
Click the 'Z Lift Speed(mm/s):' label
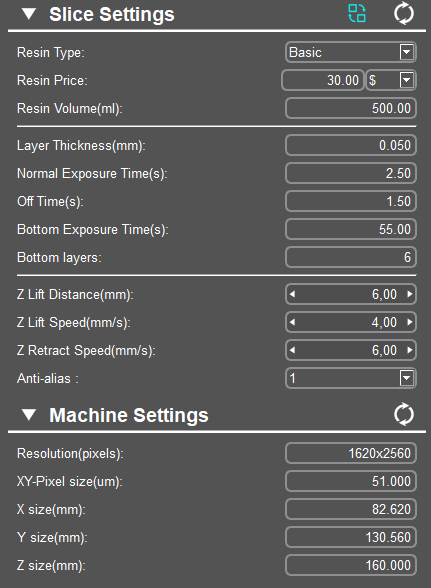[74, 322]
